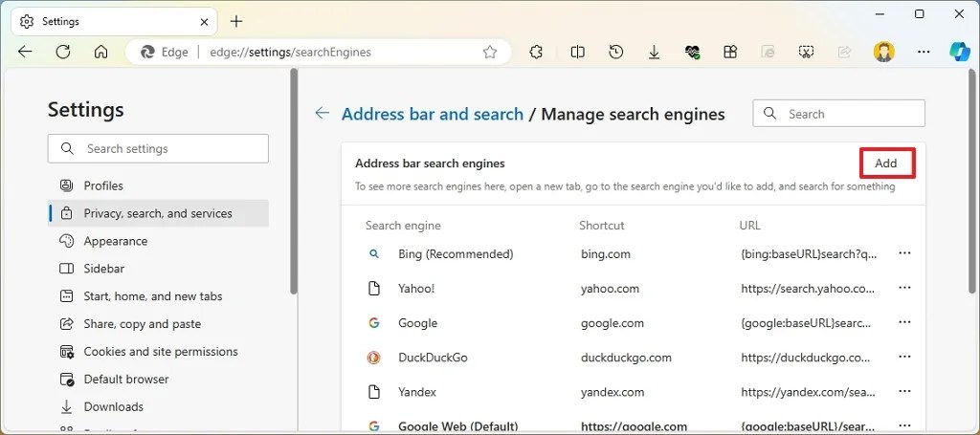Screen dimensions: 980x435
Task: Click the Search field in Manage search engines
Action: [x=838, y=114]
